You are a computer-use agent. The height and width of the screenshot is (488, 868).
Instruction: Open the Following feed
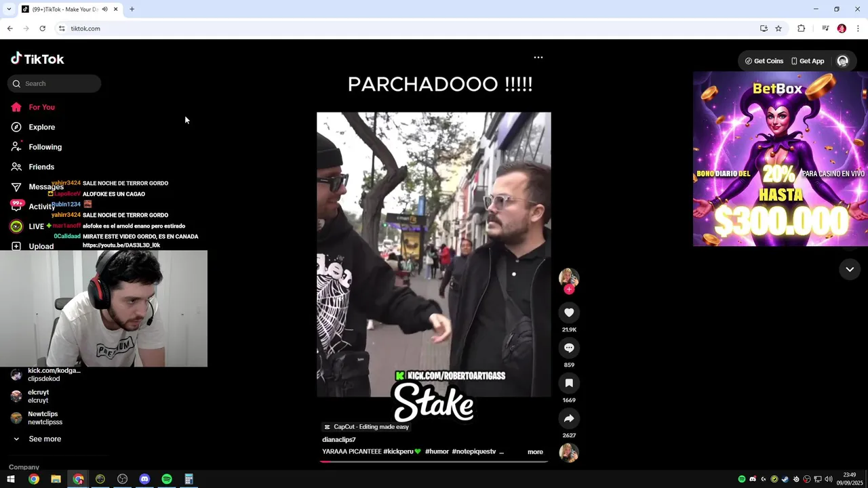pos(45,147)
